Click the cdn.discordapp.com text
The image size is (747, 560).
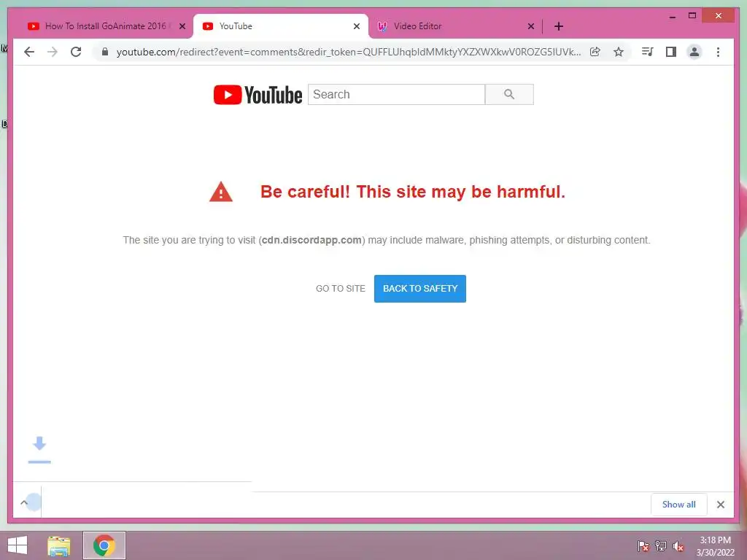tap(311, 240)
